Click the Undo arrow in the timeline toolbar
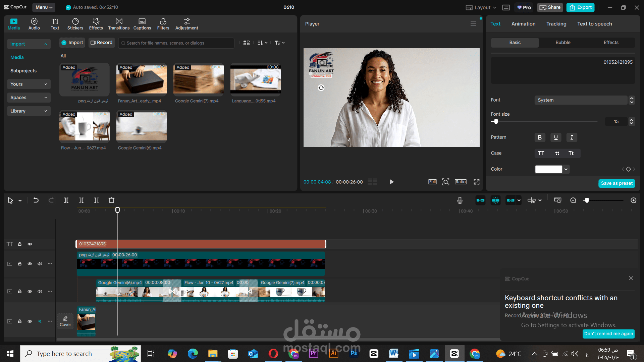The width and height of the screenshot is (644, 362). coord(36,200)
